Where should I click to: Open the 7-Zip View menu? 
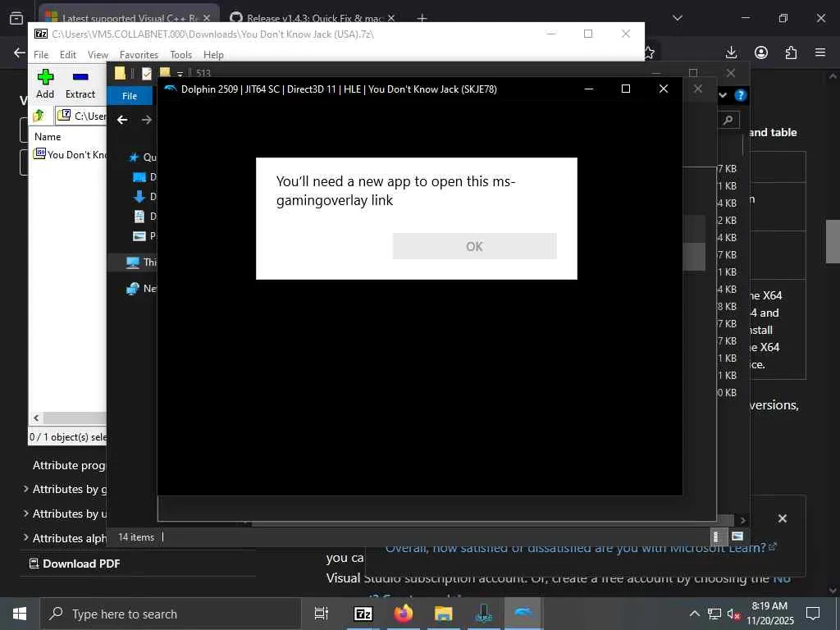[98, 55]
